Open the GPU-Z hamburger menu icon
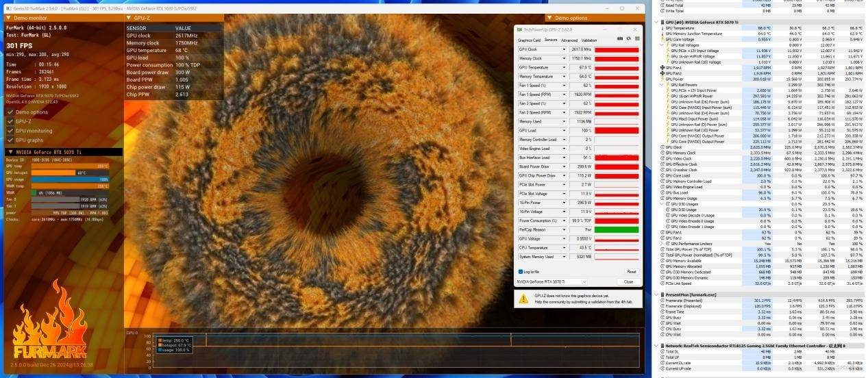Image resolution: width=868 pixels, height=378 pixels. point(637,39)
